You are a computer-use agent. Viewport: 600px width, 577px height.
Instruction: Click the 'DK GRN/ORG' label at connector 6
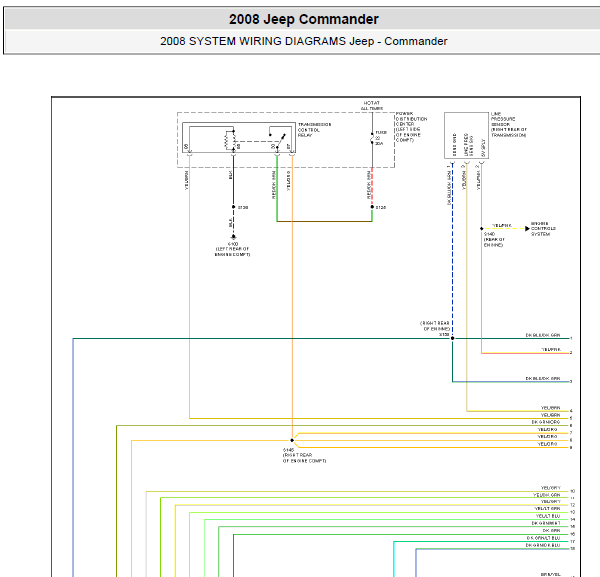coord(546,422)
